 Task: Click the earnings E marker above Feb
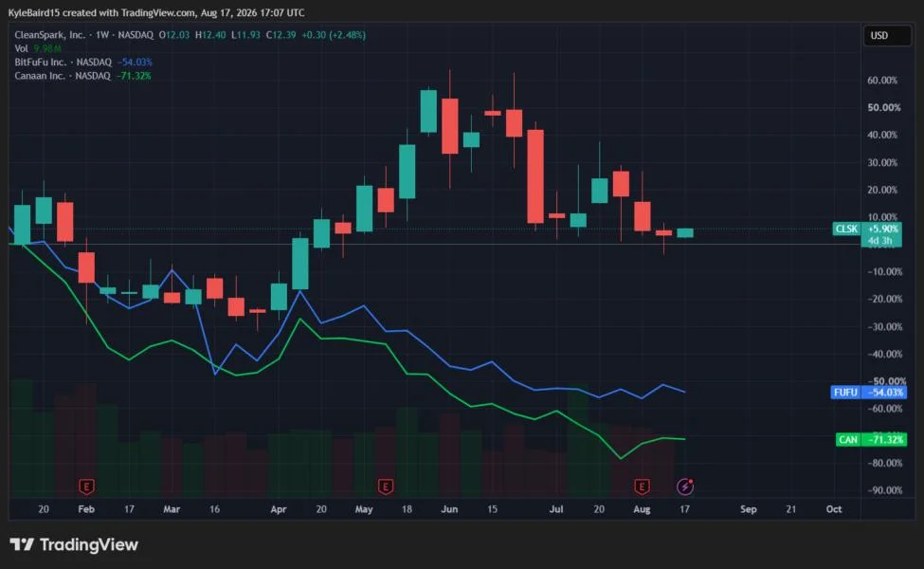[86, 486]
